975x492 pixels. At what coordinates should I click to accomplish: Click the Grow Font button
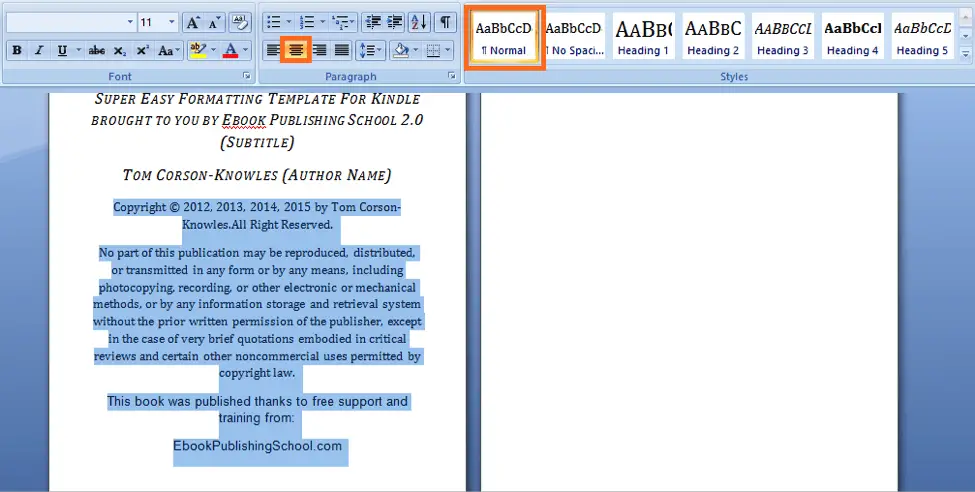(193, 23)
